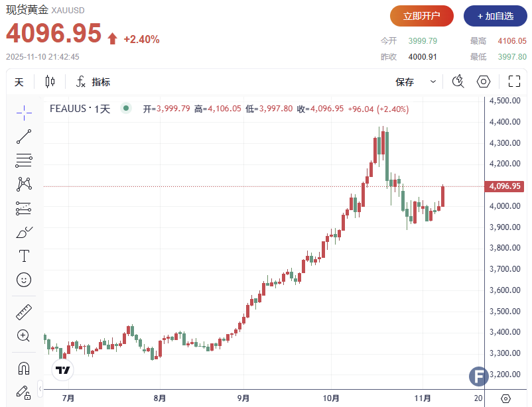Select the pattern drawing tool
The image size is (532, 407).
click(24, 184)
